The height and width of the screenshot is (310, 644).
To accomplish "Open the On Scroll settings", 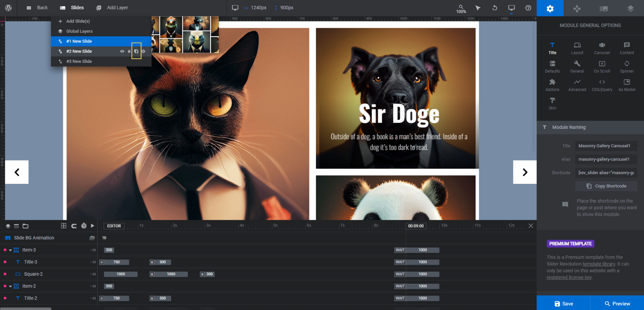I will pos(602,67).
